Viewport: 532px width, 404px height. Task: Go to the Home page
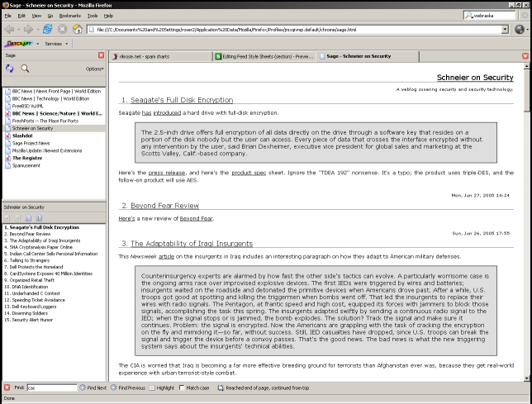pyautogui.click(x=78, y=29)
